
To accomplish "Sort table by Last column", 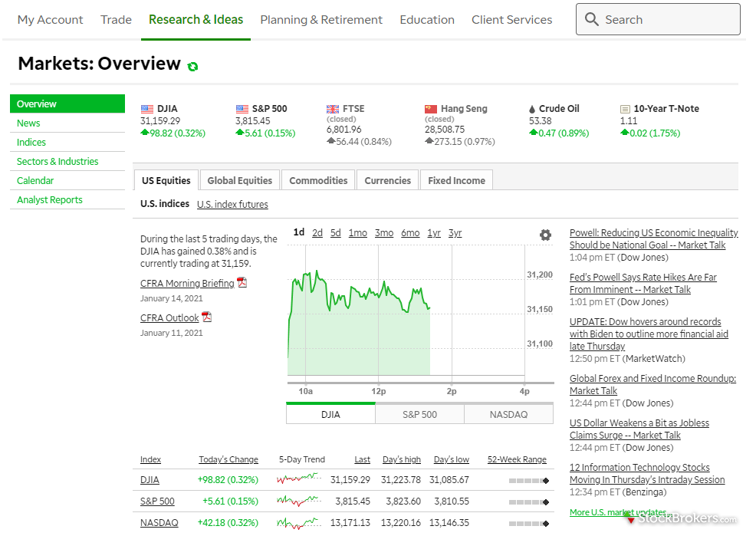I will coord(362,459).
